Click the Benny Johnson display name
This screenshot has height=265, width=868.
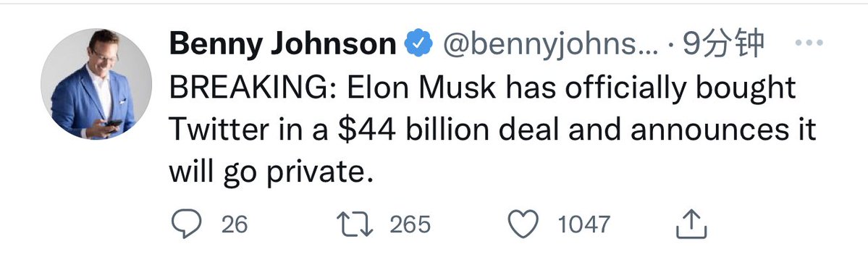click(x=283, y=43)
